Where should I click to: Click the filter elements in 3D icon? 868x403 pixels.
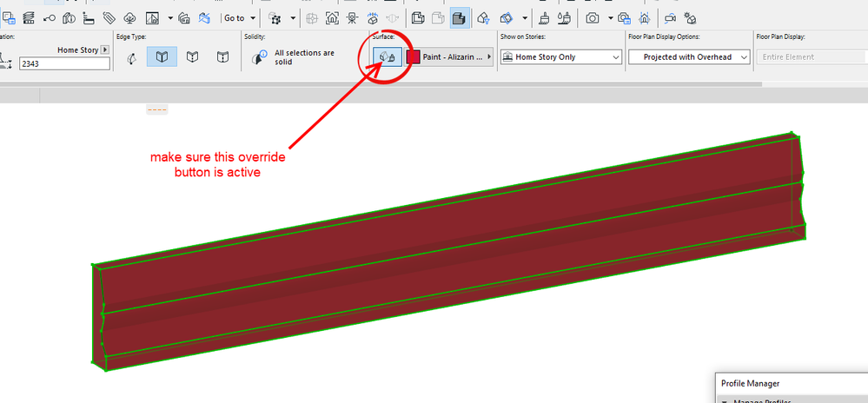[484, 18]
